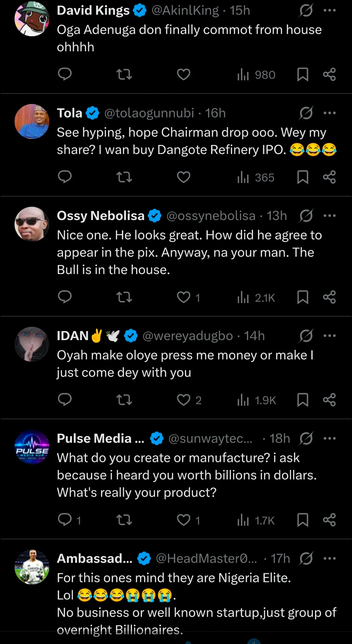The height and width of the screenshot is (644, 352).
Task: Open Ossy Nebolisa's profile name
Action: [x=101, y=216]
